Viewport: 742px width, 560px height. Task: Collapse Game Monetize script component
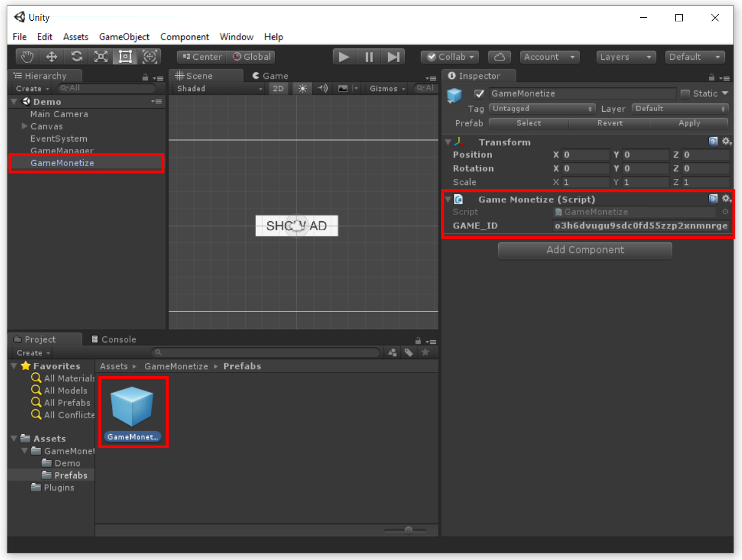448,200
